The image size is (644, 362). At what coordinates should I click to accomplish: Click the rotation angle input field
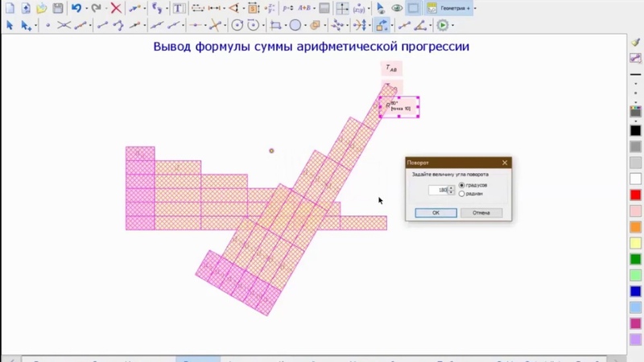click(439, 190)
